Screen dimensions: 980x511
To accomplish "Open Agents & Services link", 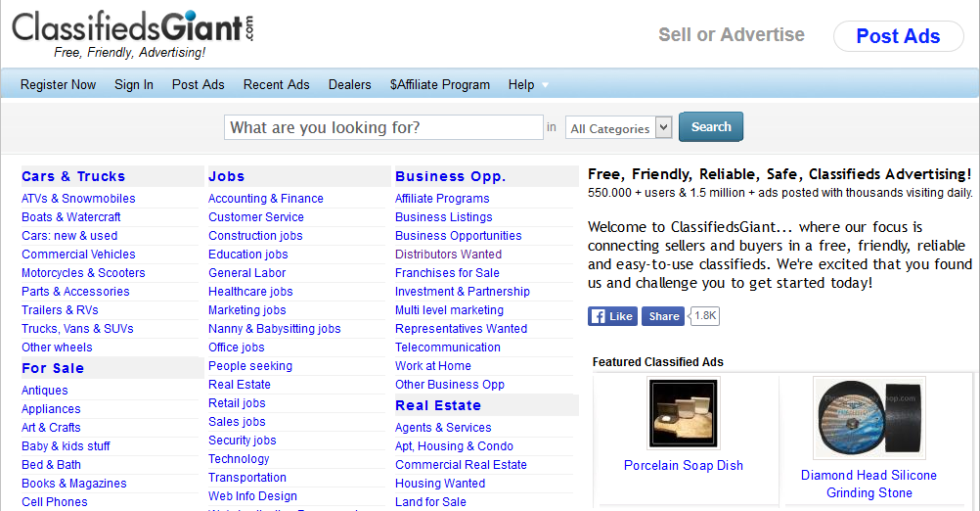I will (x=443, y=428).
